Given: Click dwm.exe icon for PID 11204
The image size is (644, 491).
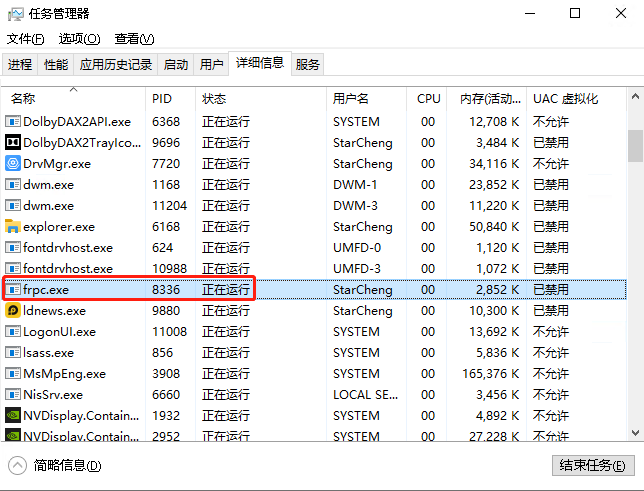Looking at the screenshot, I should (13, 205).
